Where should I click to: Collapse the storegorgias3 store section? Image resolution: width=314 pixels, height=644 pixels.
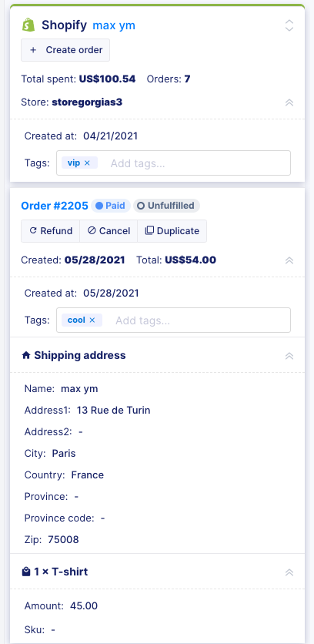tap(289, 102)
